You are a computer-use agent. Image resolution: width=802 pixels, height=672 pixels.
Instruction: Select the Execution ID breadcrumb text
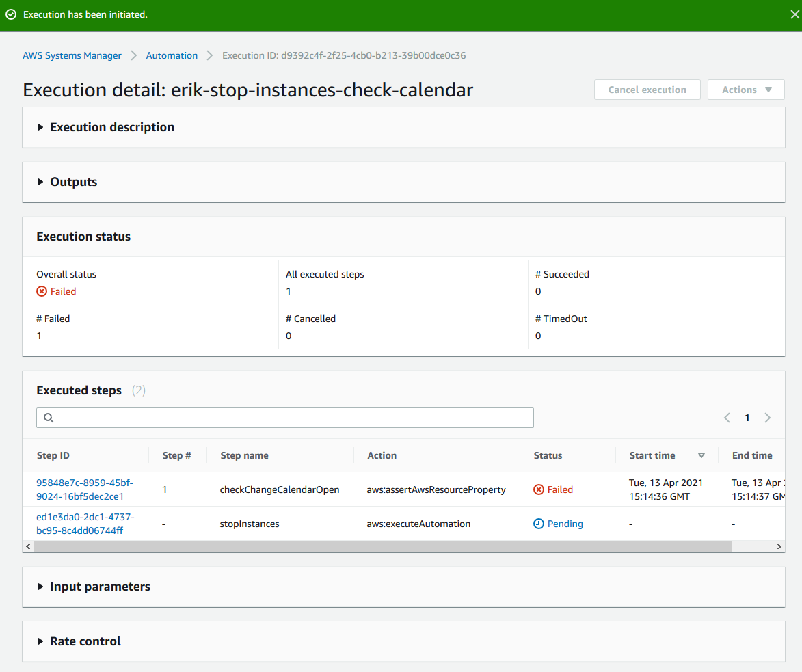344,56
